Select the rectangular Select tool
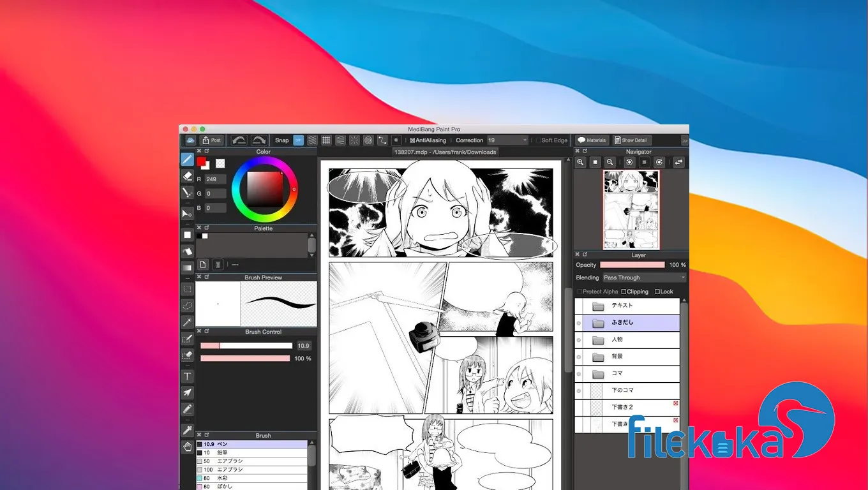 (187, 289)
